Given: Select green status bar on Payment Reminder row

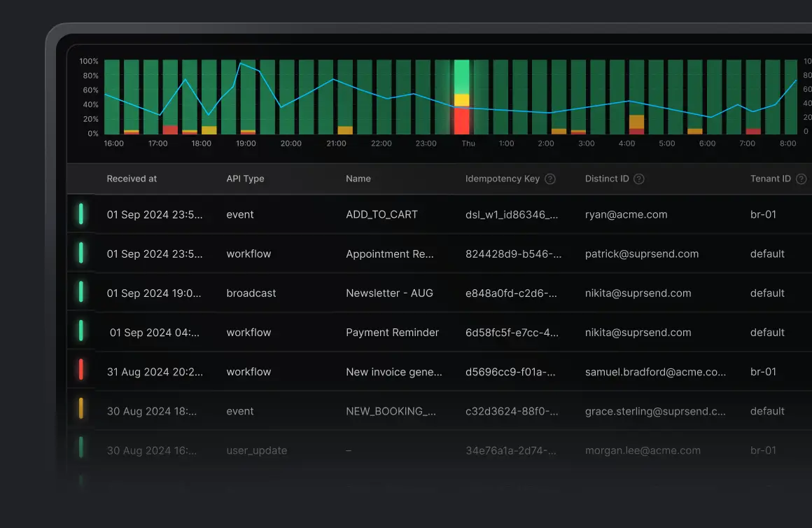Looking at the screenshot, I should pos(80,331).
